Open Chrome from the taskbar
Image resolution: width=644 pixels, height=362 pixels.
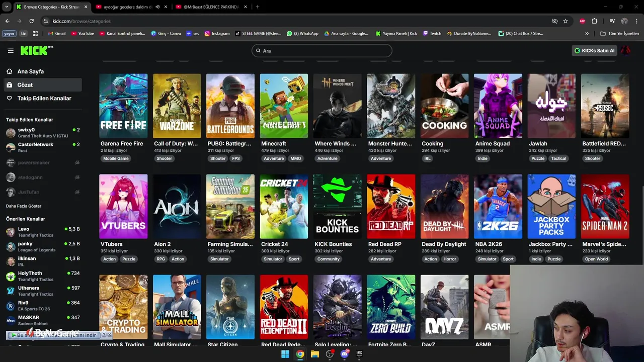click(x=300, y=354)
